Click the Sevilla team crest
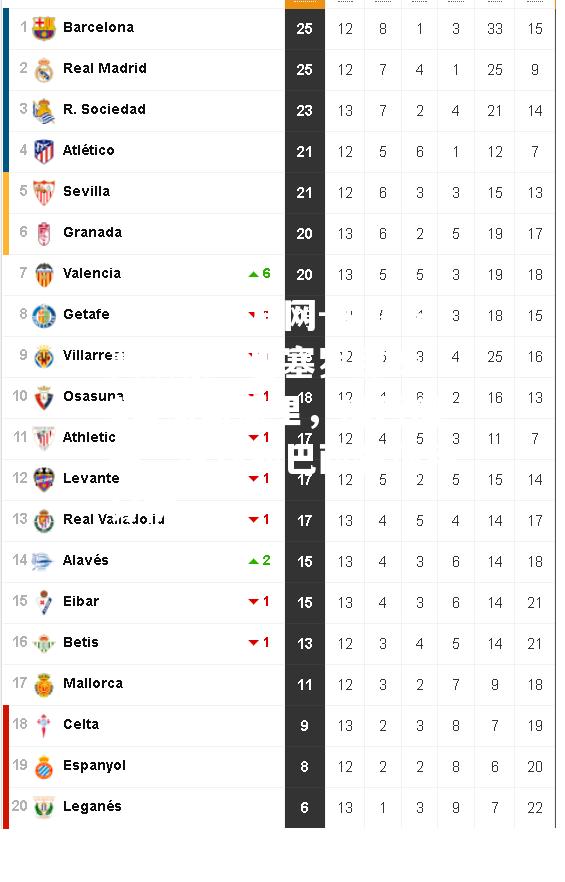Screen dimensions: 565x882 point(44,192)
